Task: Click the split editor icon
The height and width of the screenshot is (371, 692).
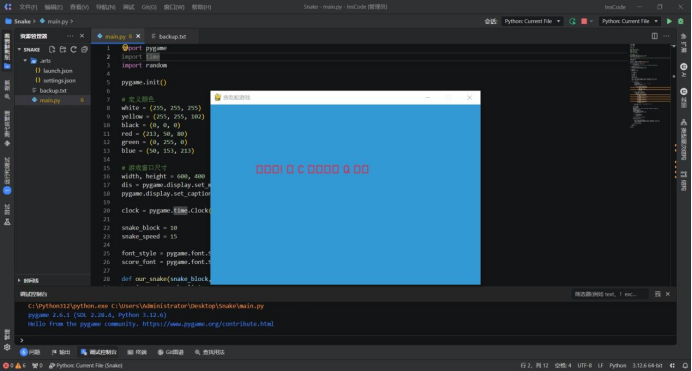Action: pos(654,36)
